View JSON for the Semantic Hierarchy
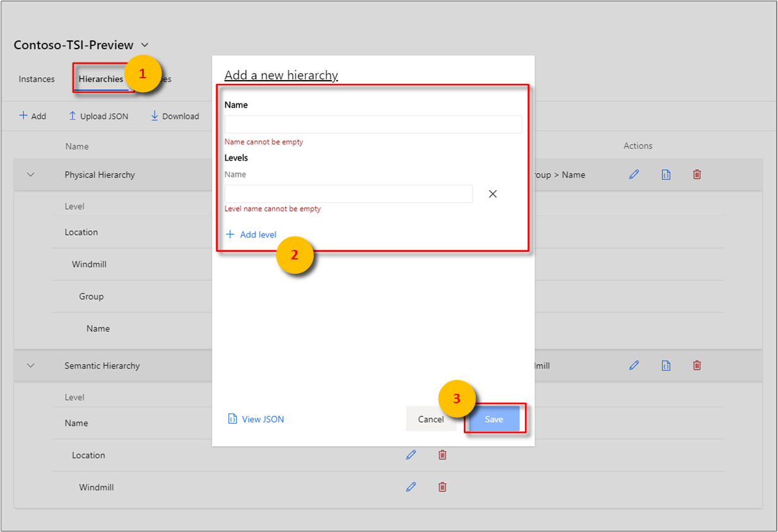This screenshot has width=778, height=532. [666, 365]
